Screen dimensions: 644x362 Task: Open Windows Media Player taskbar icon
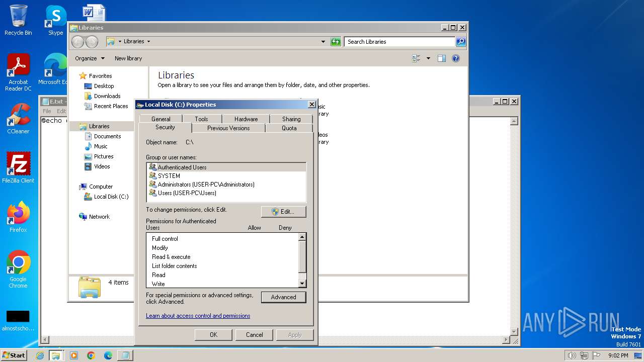click(x=74, y=355)
